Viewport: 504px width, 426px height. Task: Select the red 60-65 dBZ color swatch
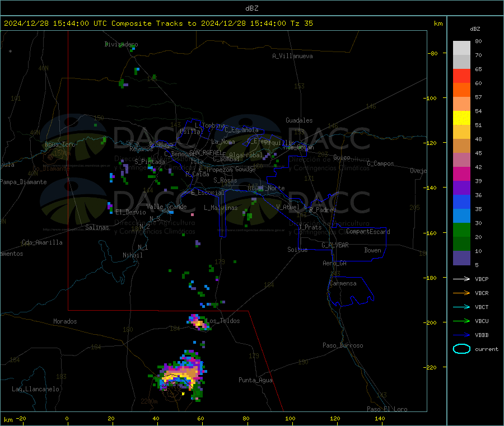461,76
